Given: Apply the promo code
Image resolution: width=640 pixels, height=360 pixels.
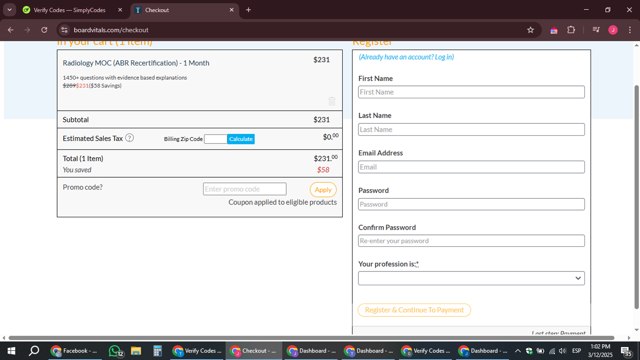Looking at the screenshot, I should pos(323,189).
